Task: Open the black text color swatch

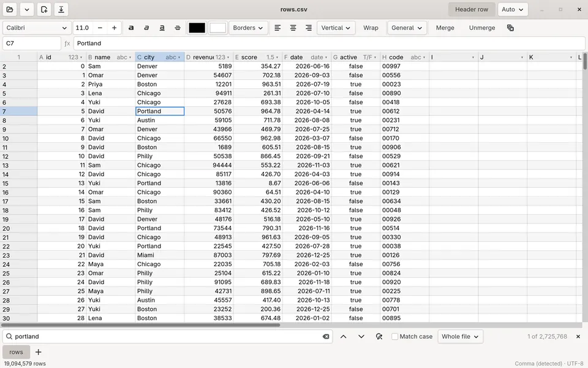Action: click(x=197, y=28)
